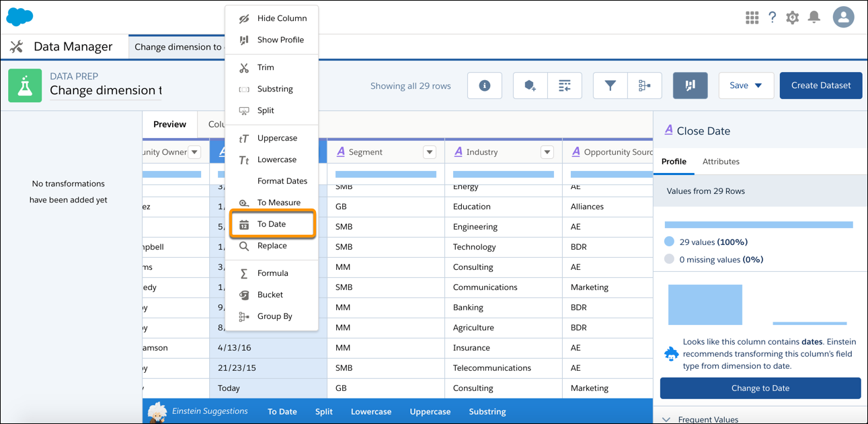This screenshot has height=424, width=868.
Task: Switch to the Profile tab
Action: [x=674, y=162]
